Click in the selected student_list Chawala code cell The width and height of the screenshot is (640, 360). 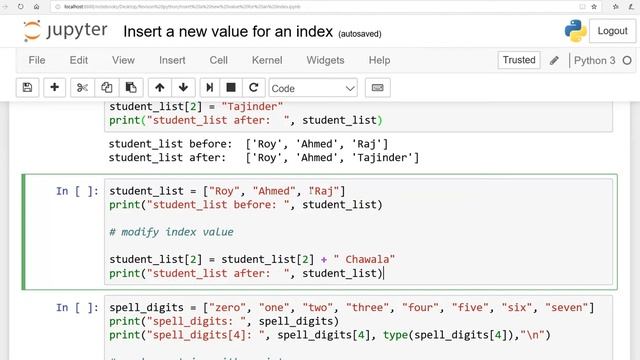(x=358, y=232)
